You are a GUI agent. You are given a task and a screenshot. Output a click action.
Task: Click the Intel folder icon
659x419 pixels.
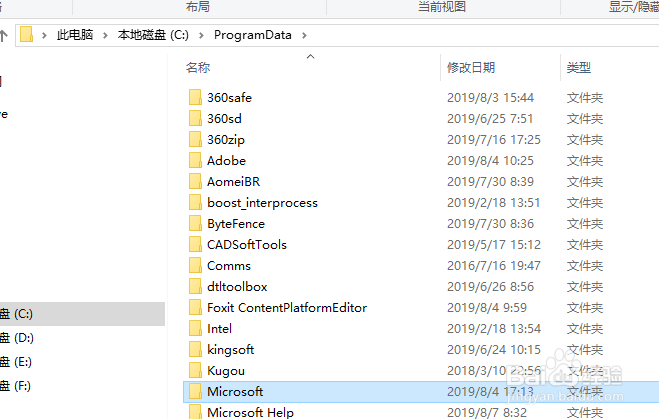pyautogui.click(x=195, y=328)
